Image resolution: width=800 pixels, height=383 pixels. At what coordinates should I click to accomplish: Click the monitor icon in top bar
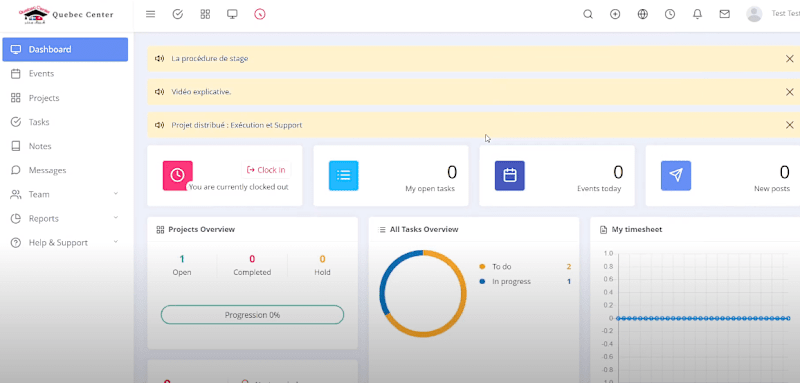coord(232,14)
